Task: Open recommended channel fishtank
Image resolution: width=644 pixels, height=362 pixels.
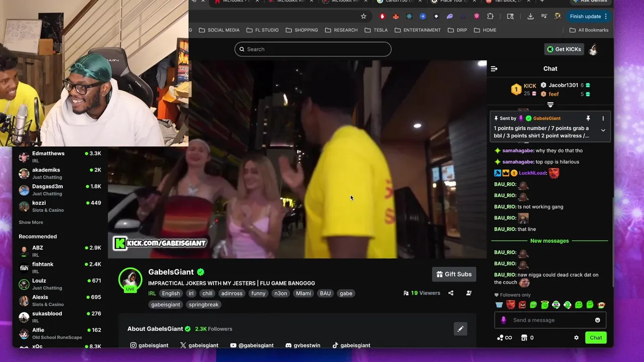Action: coord(60,267)
